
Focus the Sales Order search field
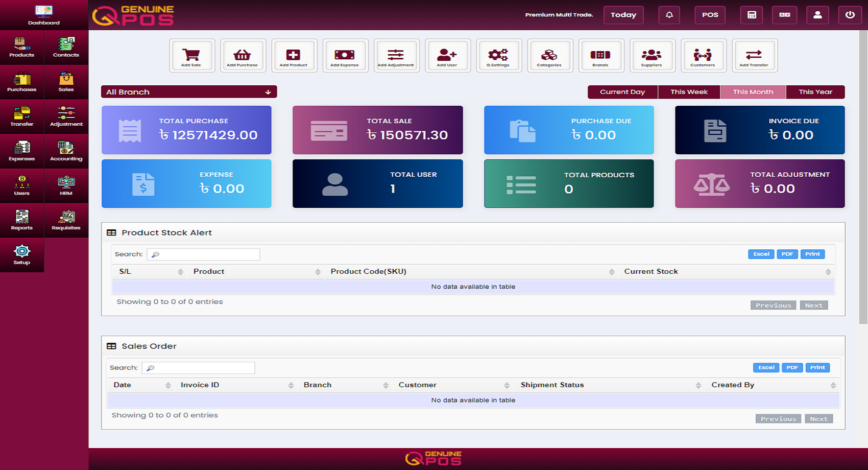click(x=198, y=368)
